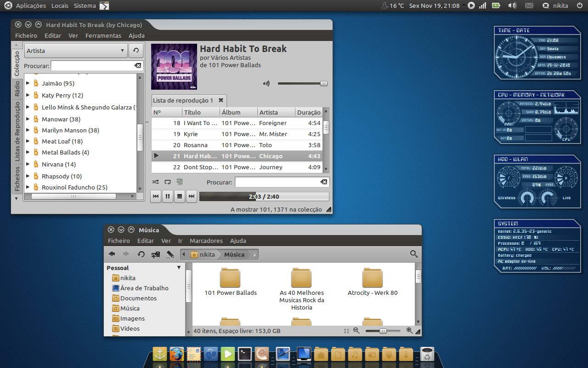The image size is (588, 368).
Task: Expand the Metal Ballads entry
Action: [x=28, y=152]
